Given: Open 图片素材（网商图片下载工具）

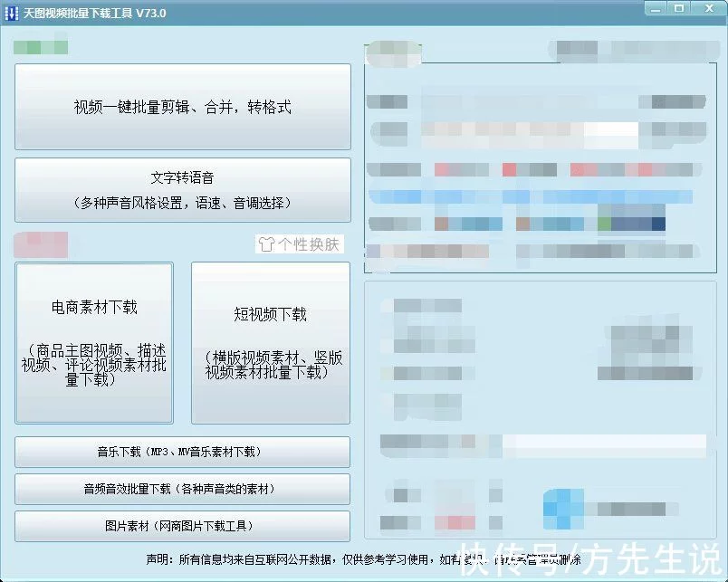Looking at the screenshot, I should click(x=183, y=526).
